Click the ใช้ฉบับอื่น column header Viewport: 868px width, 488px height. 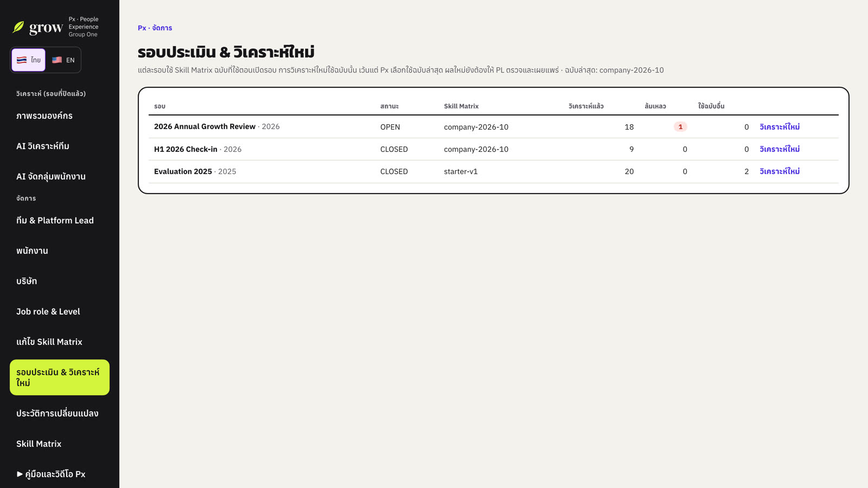pos(711,106)
